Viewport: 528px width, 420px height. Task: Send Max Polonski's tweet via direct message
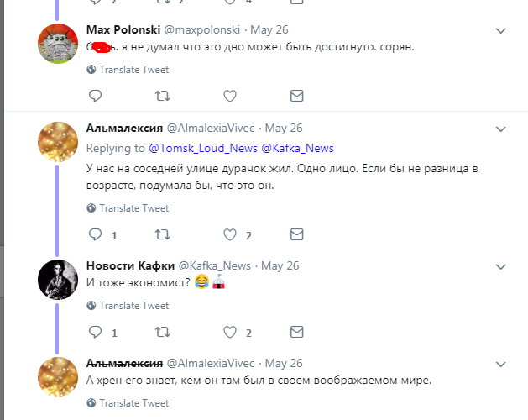click(296, 97)
